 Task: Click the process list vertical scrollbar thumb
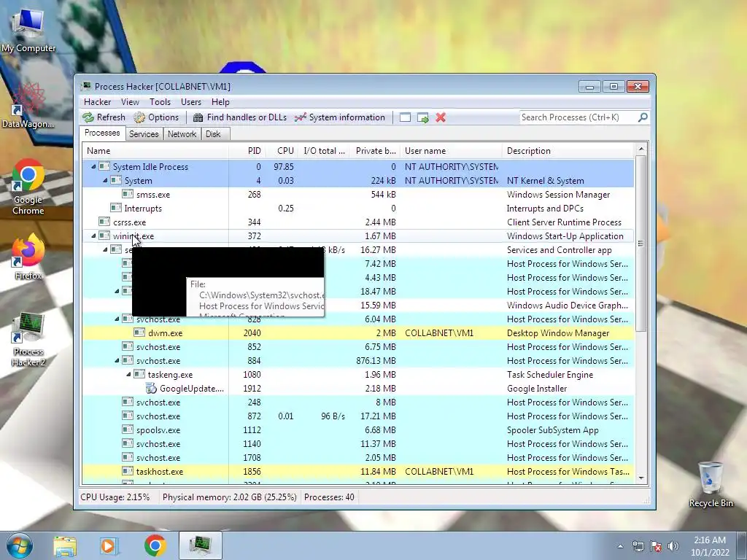(x=641, y=243)
